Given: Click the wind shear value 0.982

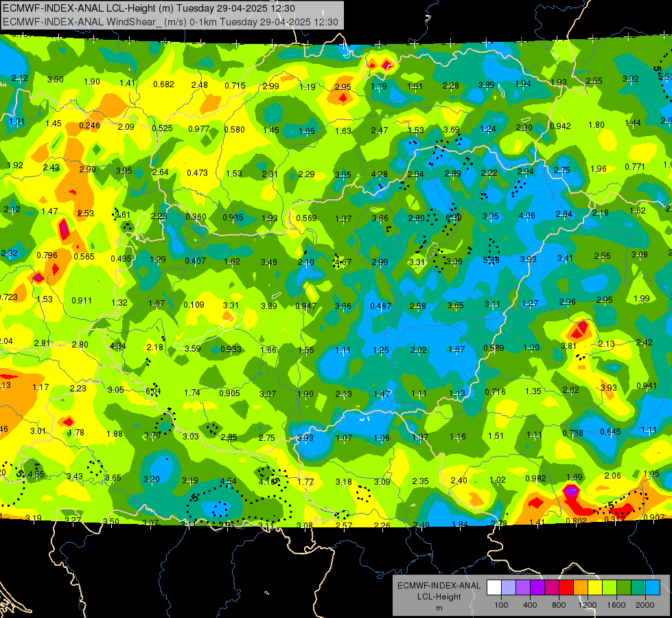Looking at the screenshot, I should pyautogui.click(x=535, y=478).
